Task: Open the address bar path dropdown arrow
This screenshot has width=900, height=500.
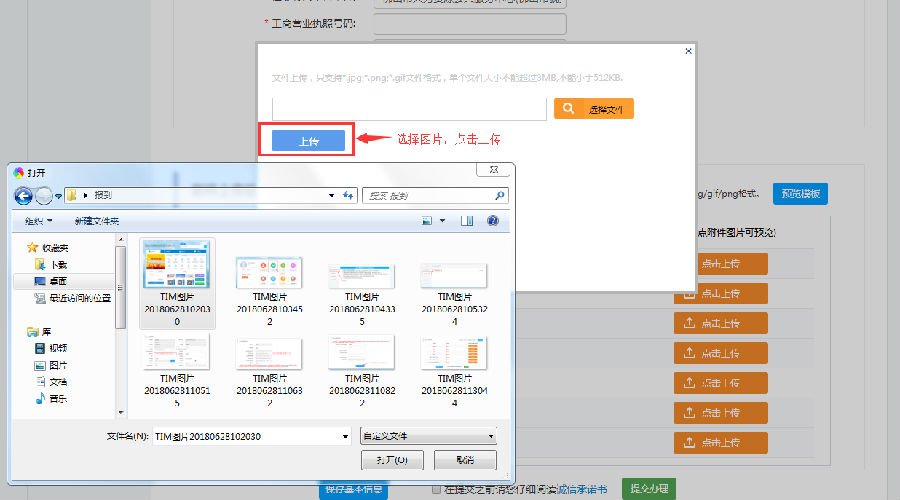Action: tap(331, 196)
